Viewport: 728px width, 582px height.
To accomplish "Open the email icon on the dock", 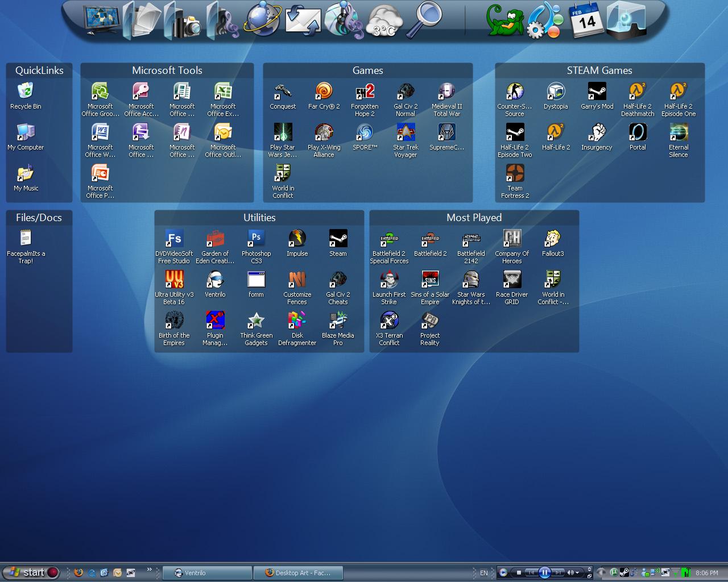I will click(302, 22).
